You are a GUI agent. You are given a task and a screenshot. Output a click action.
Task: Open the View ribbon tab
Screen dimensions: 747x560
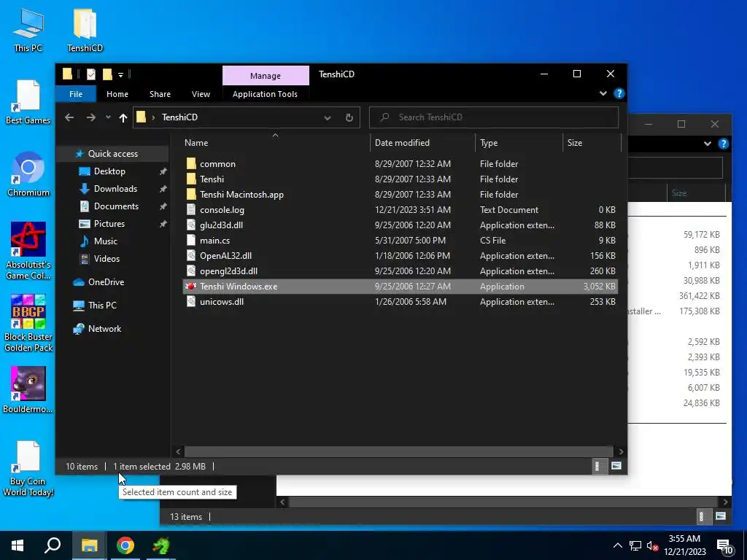click(201, 94)
